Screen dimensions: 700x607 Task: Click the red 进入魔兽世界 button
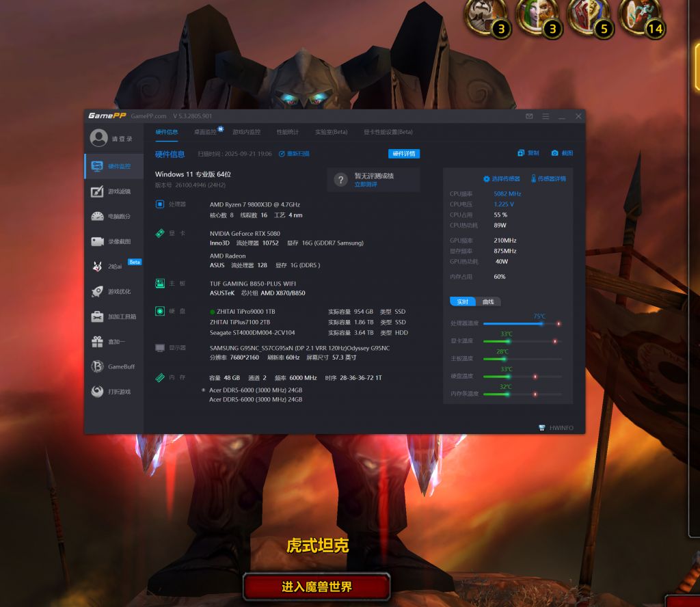(317, 586)
